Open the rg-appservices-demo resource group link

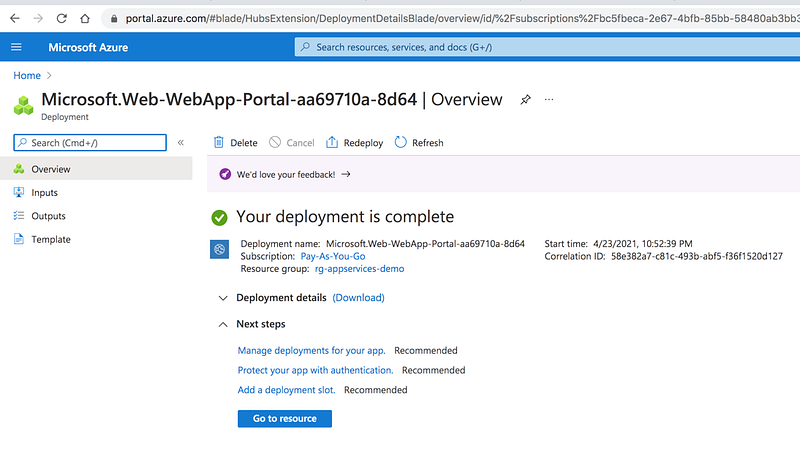[x=359, y=269]
